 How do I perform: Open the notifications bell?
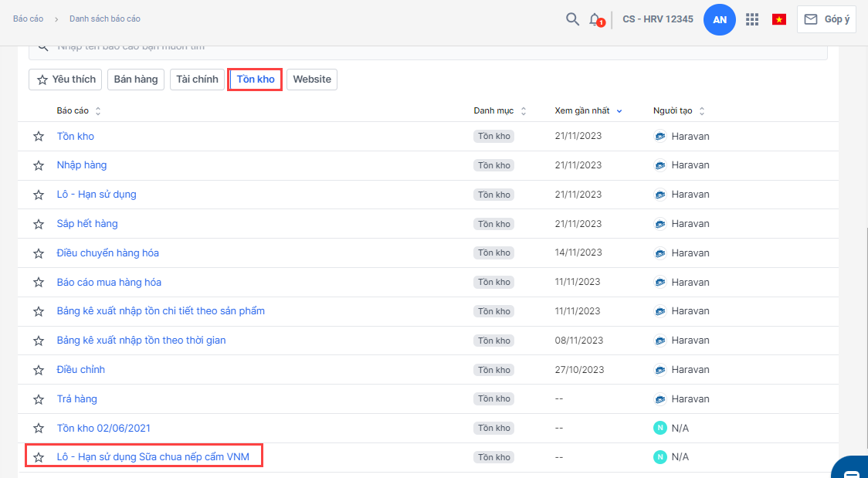[595, 19]
